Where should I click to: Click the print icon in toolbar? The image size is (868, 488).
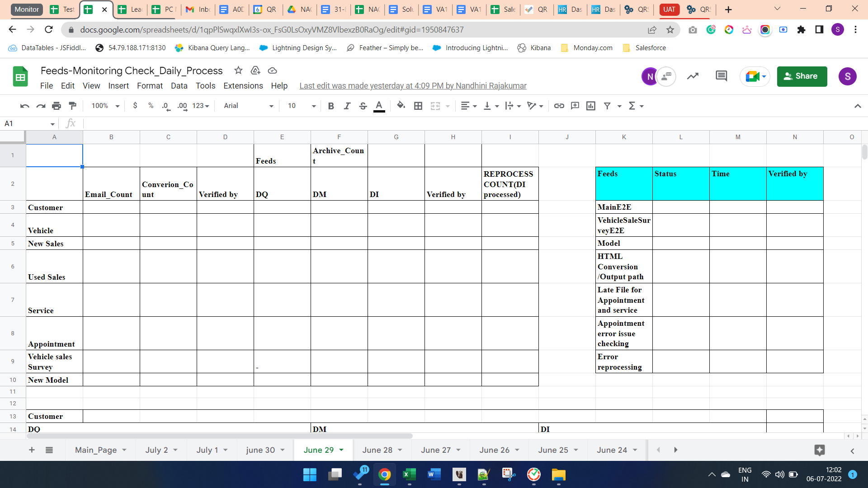click(x=56, y=106)
